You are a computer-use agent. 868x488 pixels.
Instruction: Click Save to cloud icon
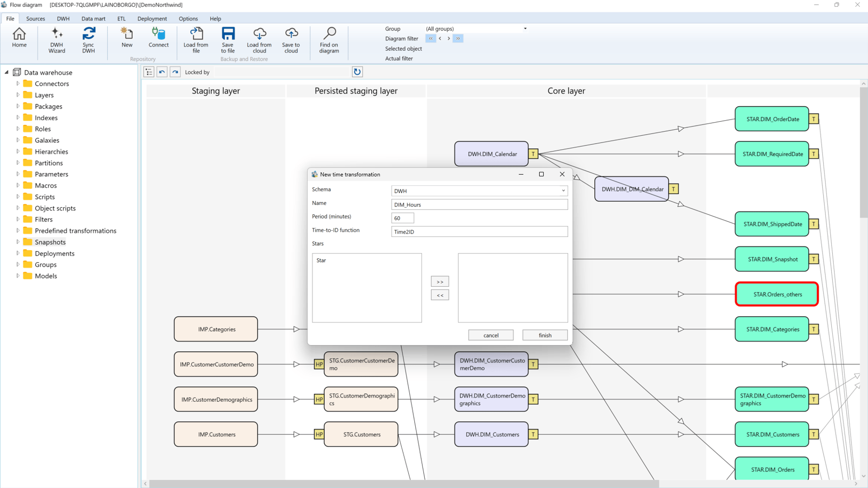pos(291,40)
